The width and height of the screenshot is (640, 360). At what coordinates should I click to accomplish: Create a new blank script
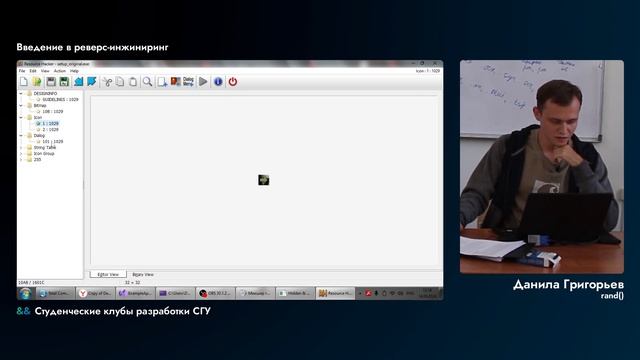[x=24, y=82]
